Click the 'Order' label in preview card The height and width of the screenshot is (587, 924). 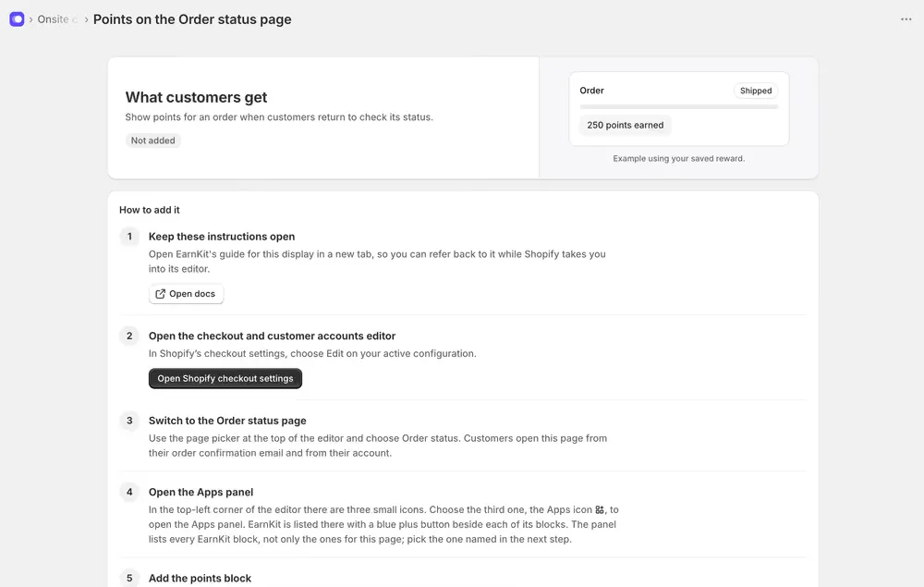[591, 91]
